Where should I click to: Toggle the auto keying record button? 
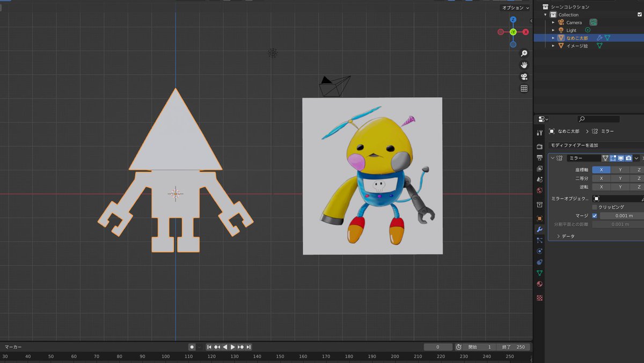click(192, 347)
